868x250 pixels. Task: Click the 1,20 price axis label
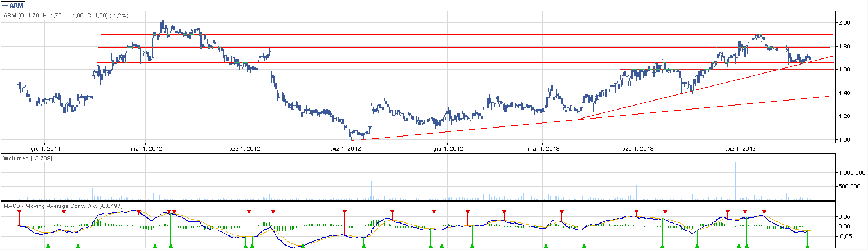click(x=845, y=116)
